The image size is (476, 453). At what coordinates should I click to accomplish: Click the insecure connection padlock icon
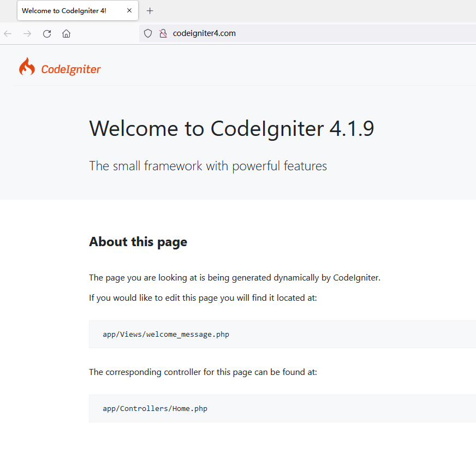pyautogui.click(x=163, y=33)
